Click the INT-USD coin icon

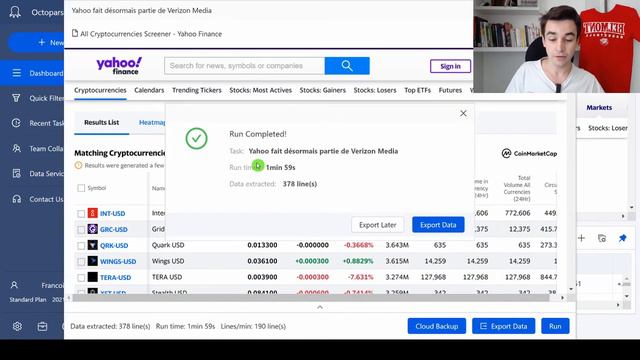93,213
